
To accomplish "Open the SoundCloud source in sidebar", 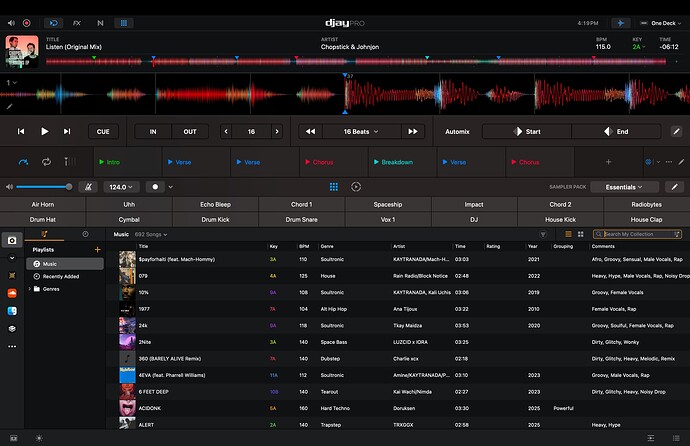I will tap(12, 293).
